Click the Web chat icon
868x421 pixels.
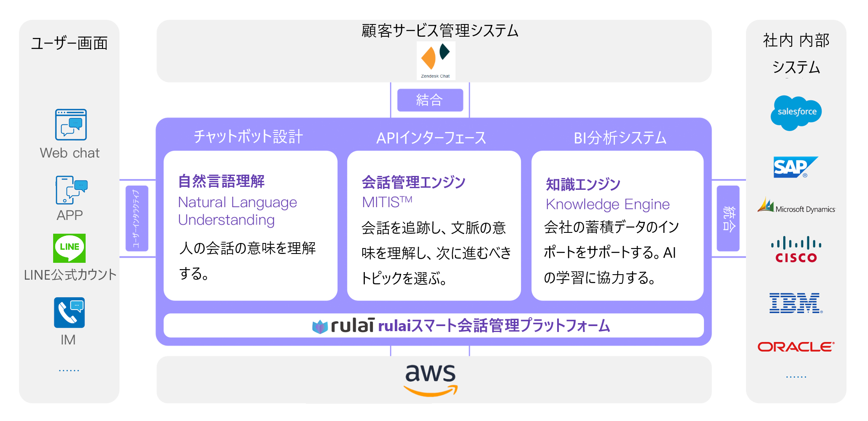(x=71, y=124)
